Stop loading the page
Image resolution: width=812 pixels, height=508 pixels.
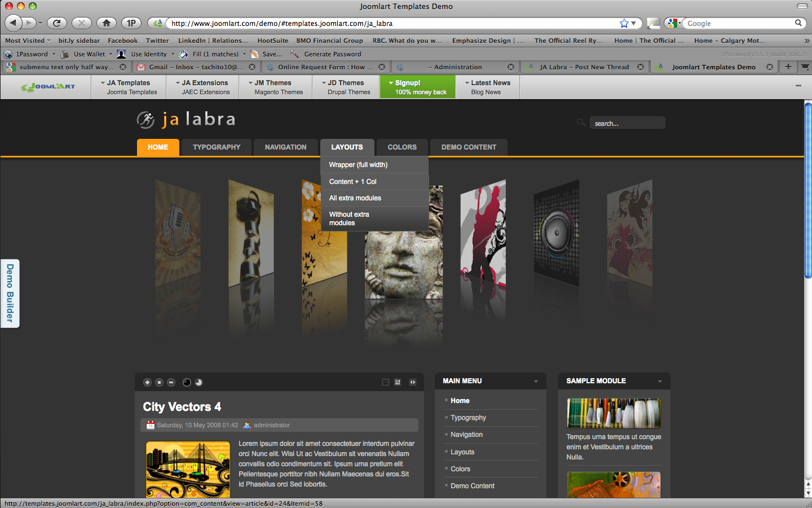click(81, 23)
